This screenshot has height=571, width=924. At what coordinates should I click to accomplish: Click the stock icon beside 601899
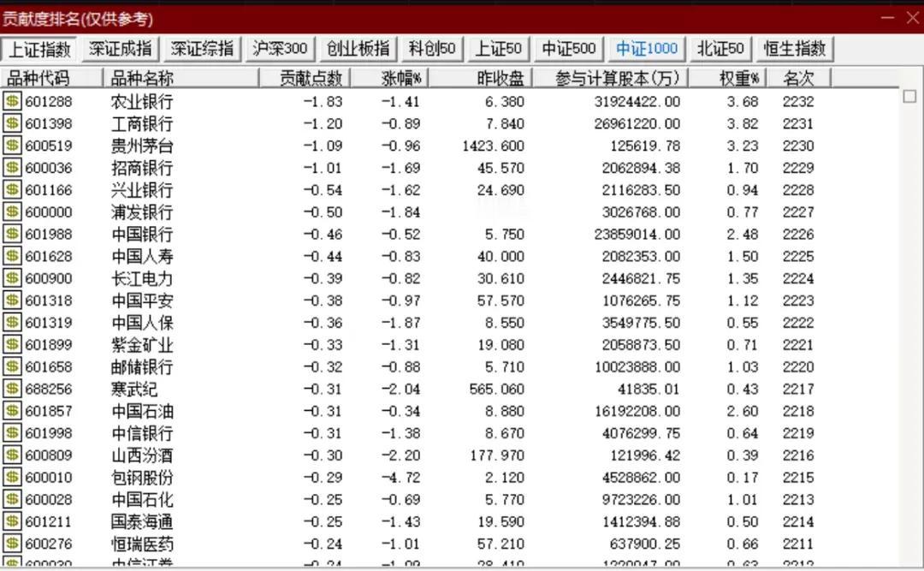12,344
